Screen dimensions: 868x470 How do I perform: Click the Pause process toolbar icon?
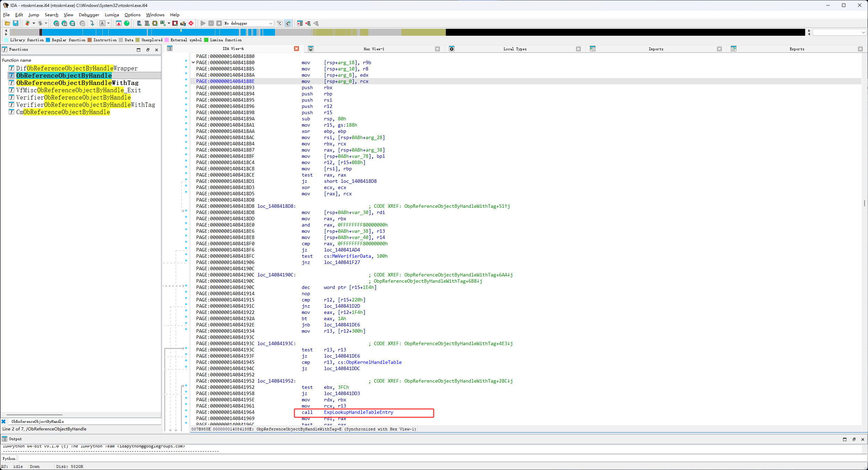211,23
